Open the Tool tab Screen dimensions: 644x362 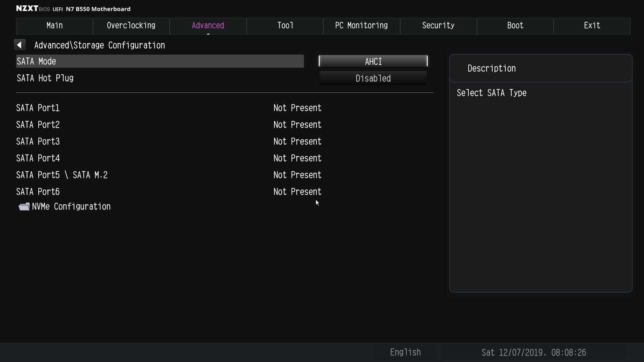[x=285, y=26]
